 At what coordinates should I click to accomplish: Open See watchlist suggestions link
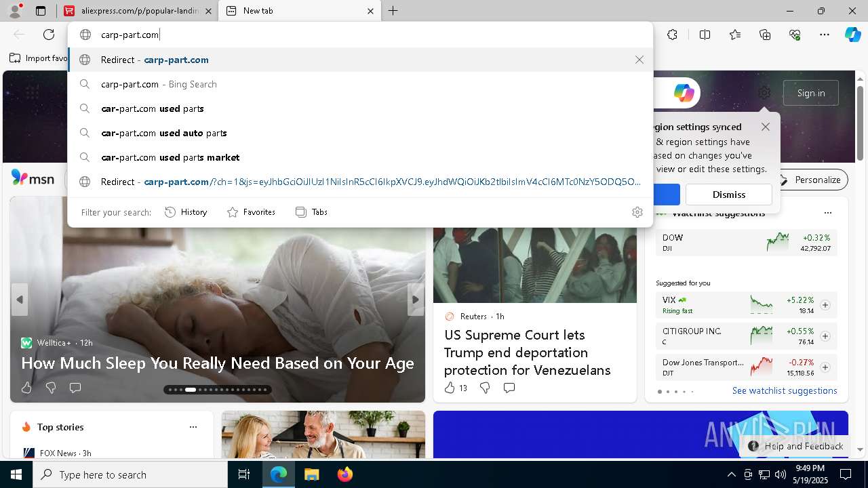coord(785,390)
